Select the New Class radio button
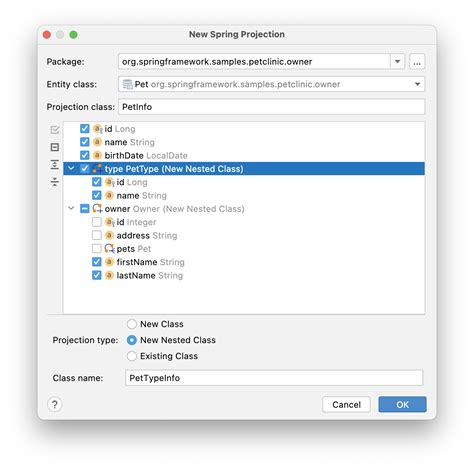474x469 pixels. pos(132,324)
